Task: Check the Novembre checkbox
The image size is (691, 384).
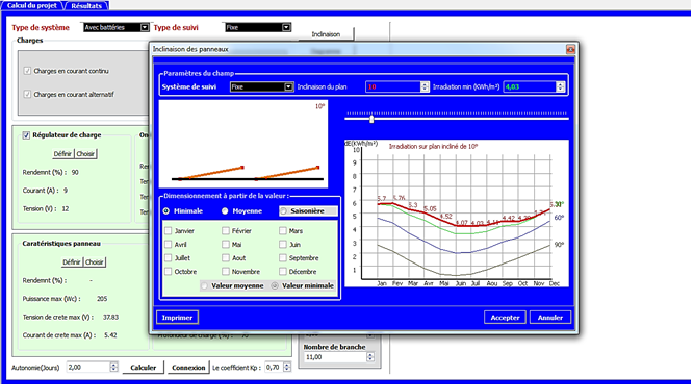Action: click(226, 272)
